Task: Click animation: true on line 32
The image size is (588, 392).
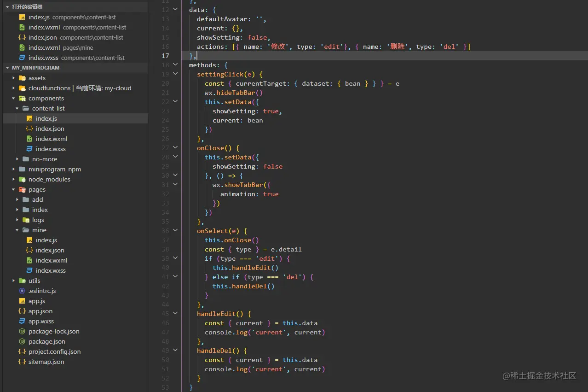Action: click(249, 194)
